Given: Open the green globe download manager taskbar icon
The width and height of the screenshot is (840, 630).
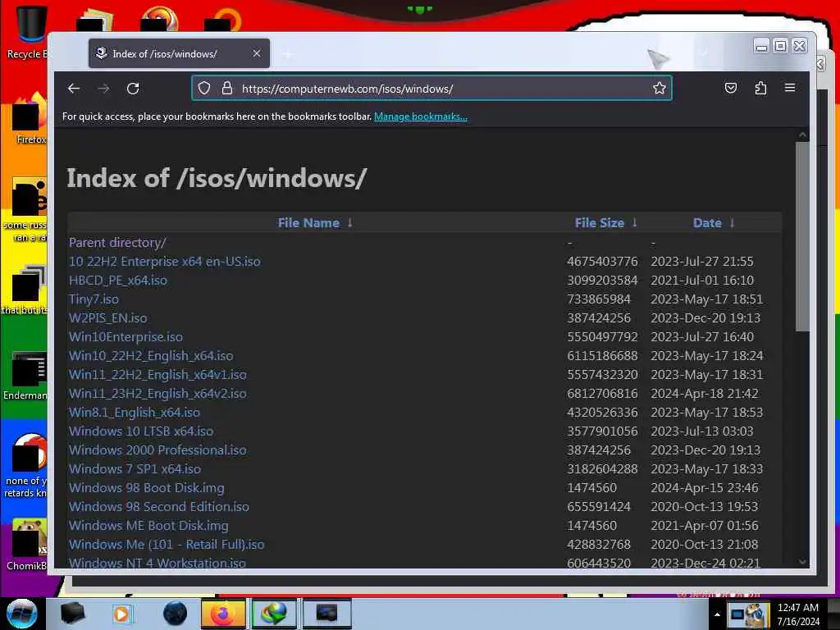Looking at the screenshot, I should tap(274, 614).
